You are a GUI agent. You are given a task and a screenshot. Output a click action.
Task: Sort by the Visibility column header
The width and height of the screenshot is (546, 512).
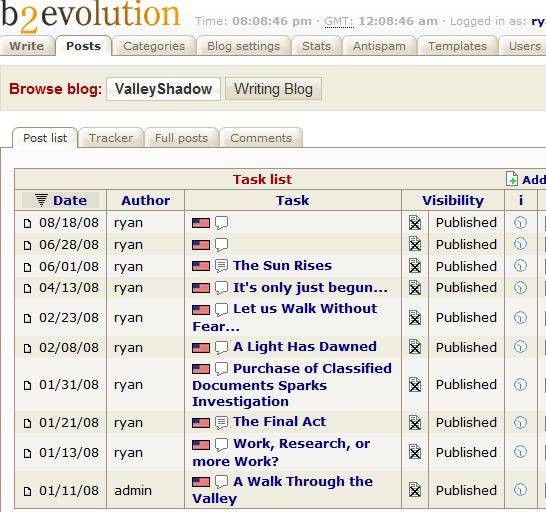[453, 200]
